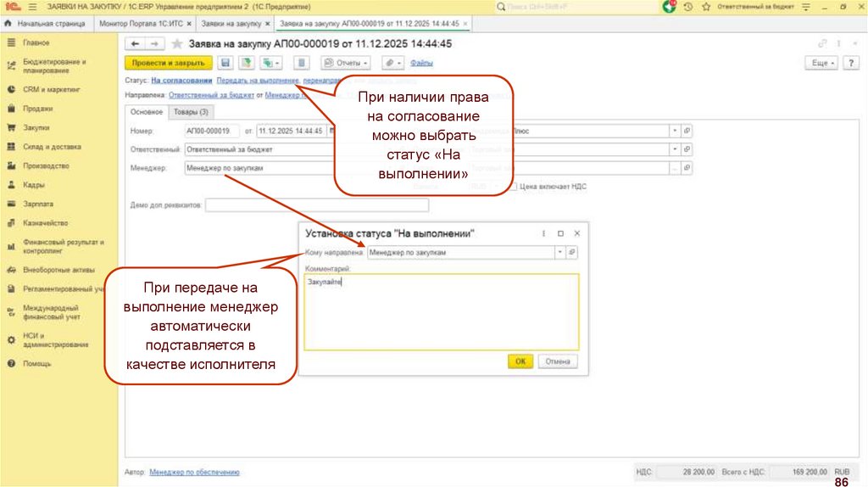This screenshot has width=868, height=487.
Task: Click the help question mark button
Action: click(x=851, y=63)
